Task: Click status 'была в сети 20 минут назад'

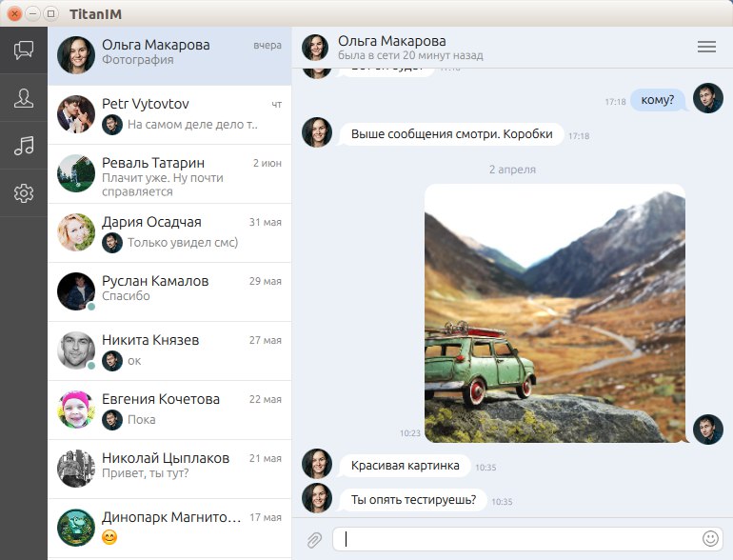Action: (x=410, y=55)
